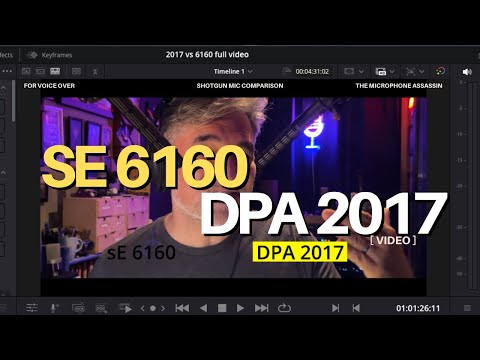Click the 00:04:31:02 duration timecode field
This screenshot has height=360, width=480.
click(x=312, y=71)
